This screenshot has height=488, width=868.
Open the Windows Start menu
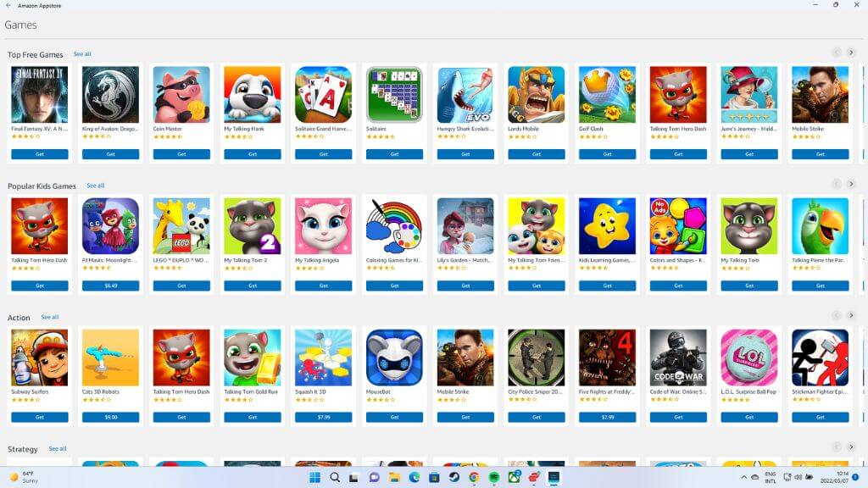tap(314, 477)
